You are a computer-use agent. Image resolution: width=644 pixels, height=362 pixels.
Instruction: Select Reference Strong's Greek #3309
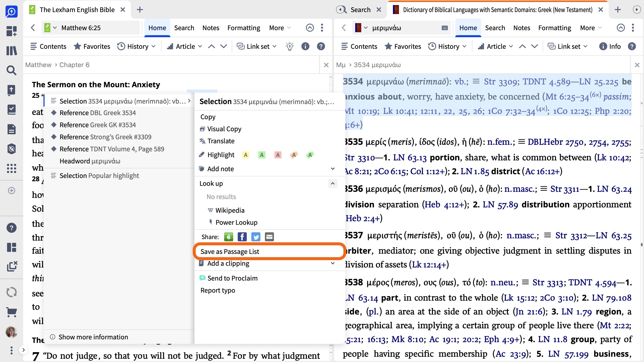(105, 137)
